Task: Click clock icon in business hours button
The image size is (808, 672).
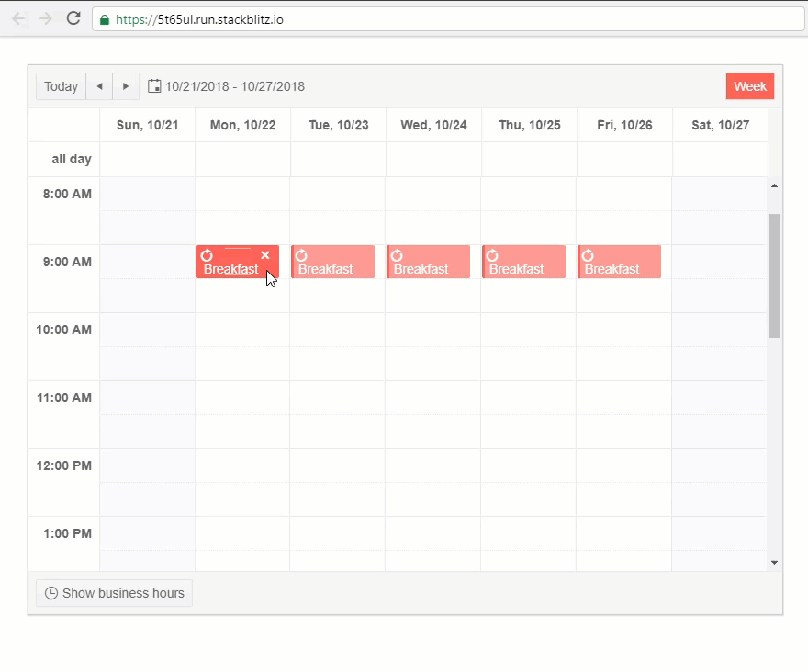Action: click(x=51, y=593)
